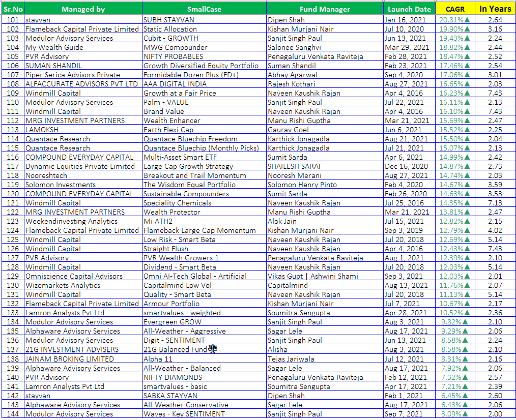Select the 'SmallCase' header cell
The height and width of the screenshot is (420, 516).
pyautogui.click(x=205, y=9)
